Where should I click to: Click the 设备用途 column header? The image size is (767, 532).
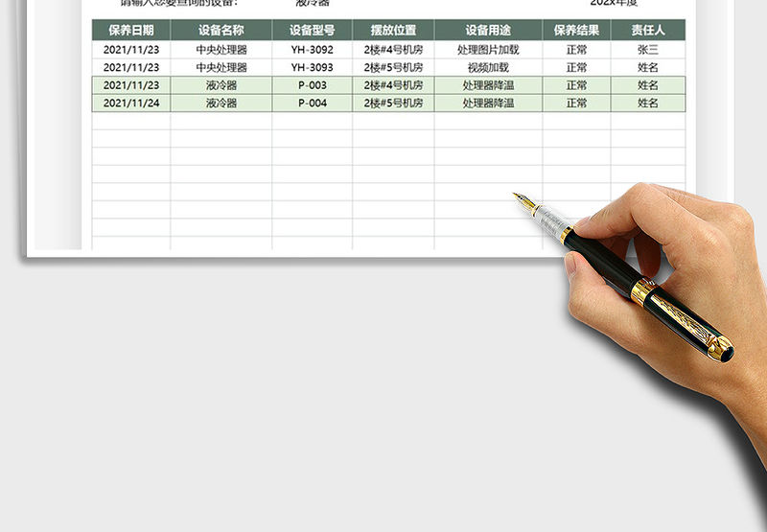pyautogui.click(x=488, y=31)
